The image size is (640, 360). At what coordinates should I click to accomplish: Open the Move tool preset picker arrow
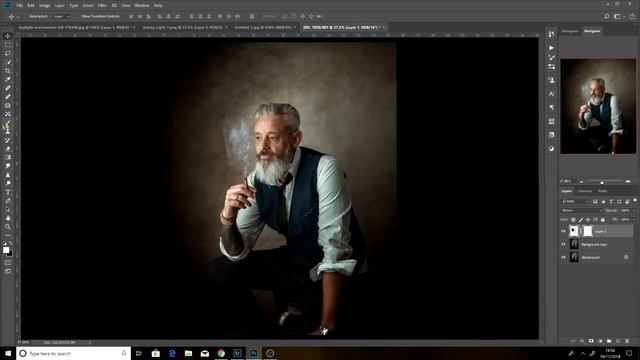(x=18, y=17)
